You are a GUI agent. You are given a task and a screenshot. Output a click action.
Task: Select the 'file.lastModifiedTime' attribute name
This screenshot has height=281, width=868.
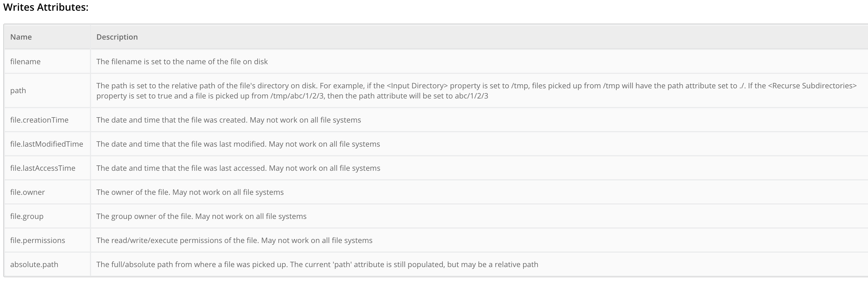tap(47, 144)
